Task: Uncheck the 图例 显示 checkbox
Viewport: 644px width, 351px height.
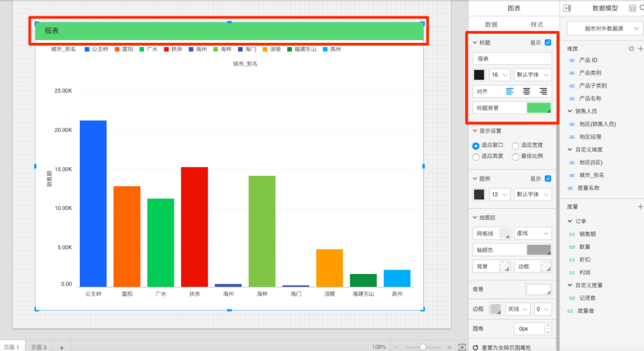Action: [x=548, y=179]
